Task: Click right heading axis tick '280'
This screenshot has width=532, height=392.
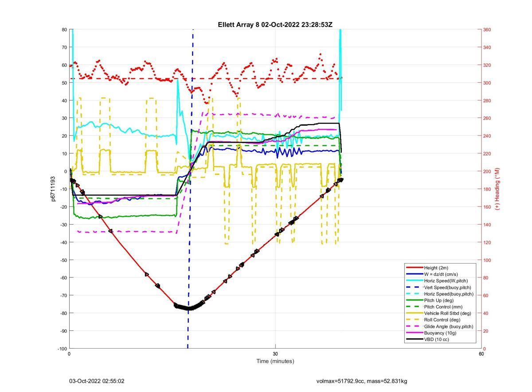Action: [x=487, y=101]
